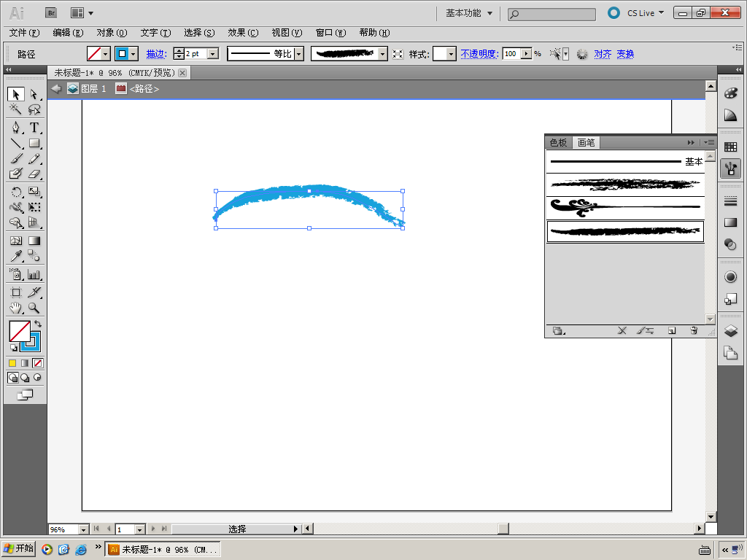
Task: Open Options of Selected Object icon
Action: click(646, 330)
